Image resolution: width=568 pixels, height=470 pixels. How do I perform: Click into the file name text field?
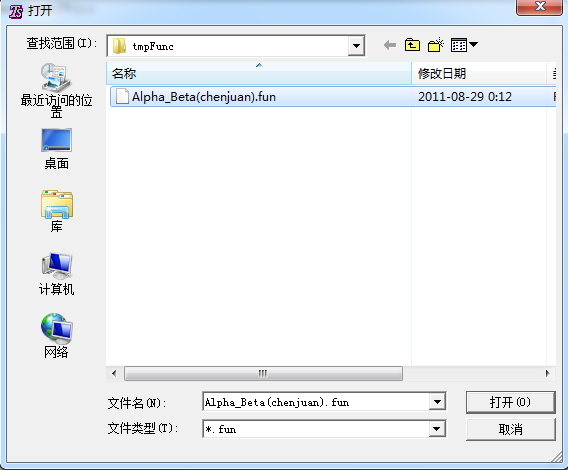[x=316, y=402]
